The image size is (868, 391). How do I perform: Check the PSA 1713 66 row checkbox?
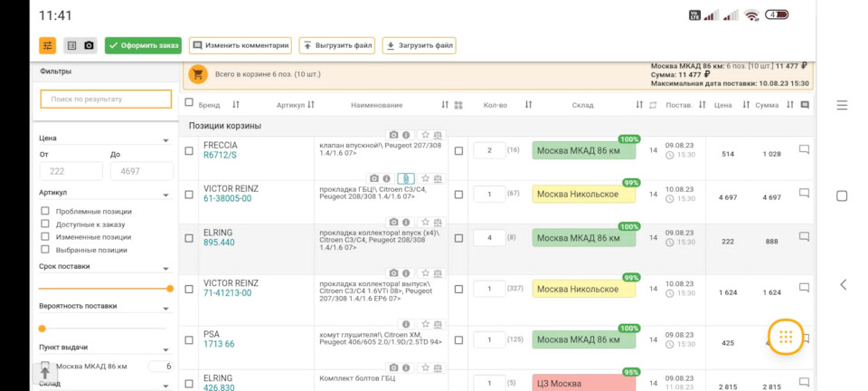point(189,340)
